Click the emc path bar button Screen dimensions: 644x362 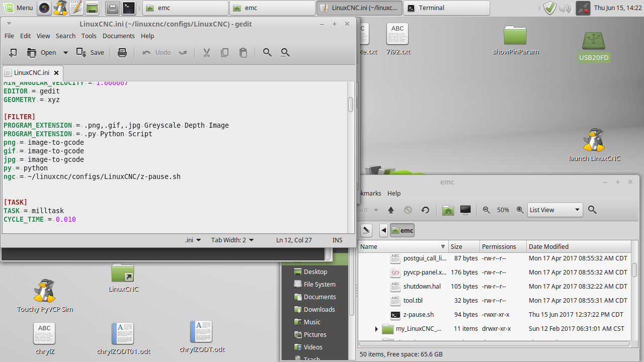(x=402, y=230)
